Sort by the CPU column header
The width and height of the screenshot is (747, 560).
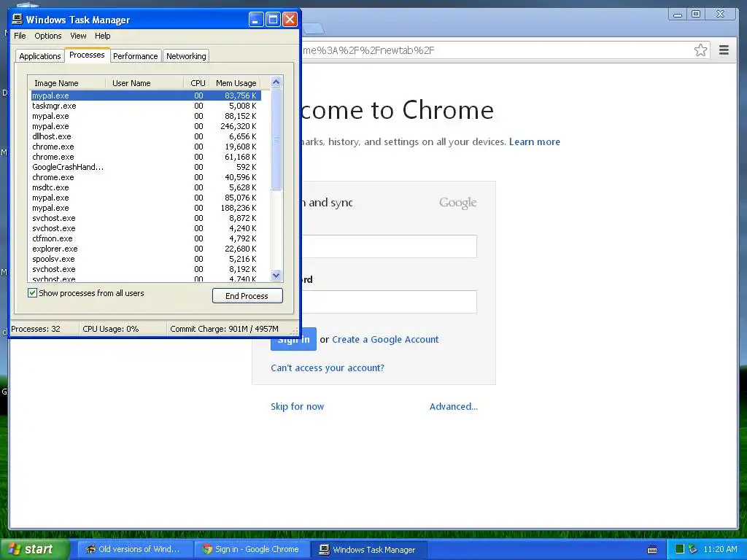196,83
